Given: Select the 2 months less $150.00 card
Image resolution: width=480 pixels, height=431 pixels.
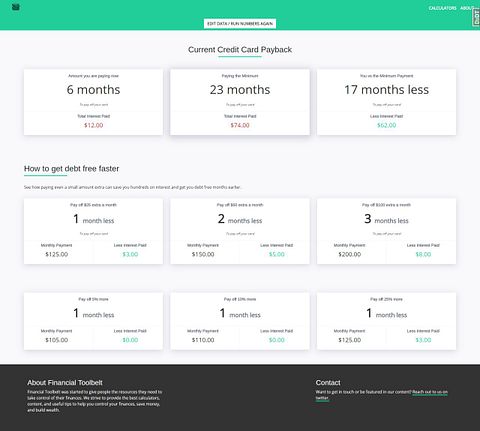Looking at the screenshot, I should tap(240, 231).
